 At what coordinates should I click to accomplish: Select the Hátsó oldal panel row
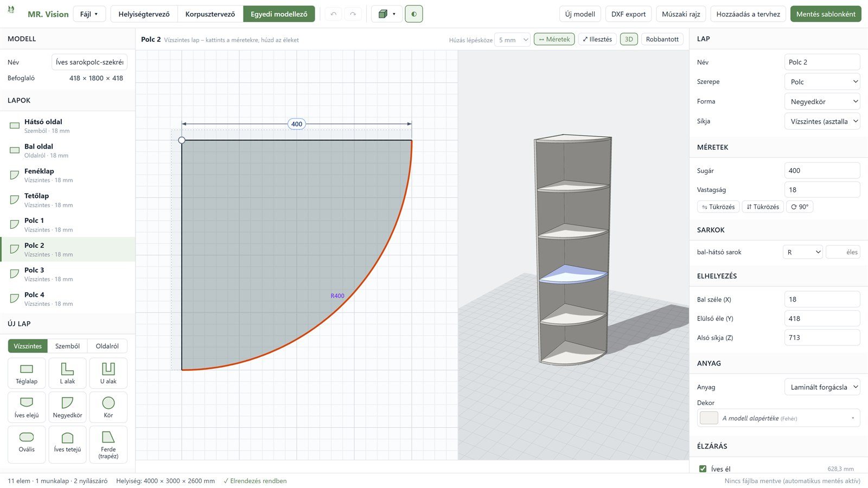pyautogui.click(x=67, y=126)
